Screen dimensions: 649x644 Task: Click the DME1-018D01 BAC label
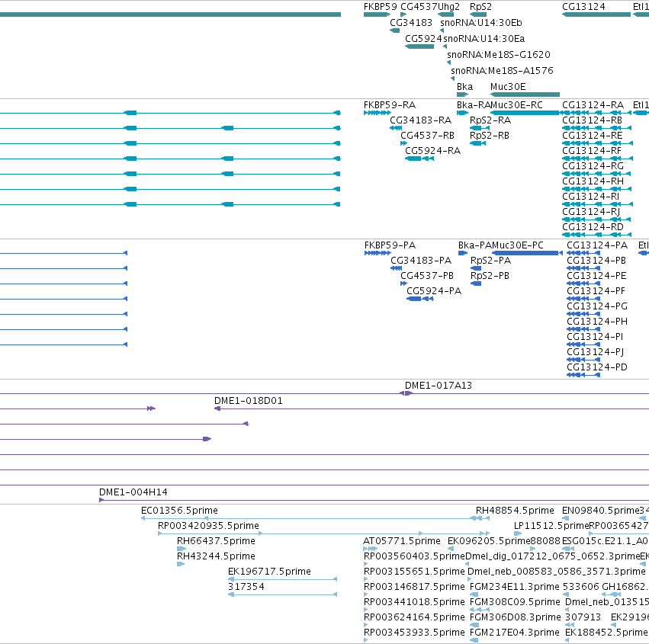pyautogui.click(x=249, y=400)
